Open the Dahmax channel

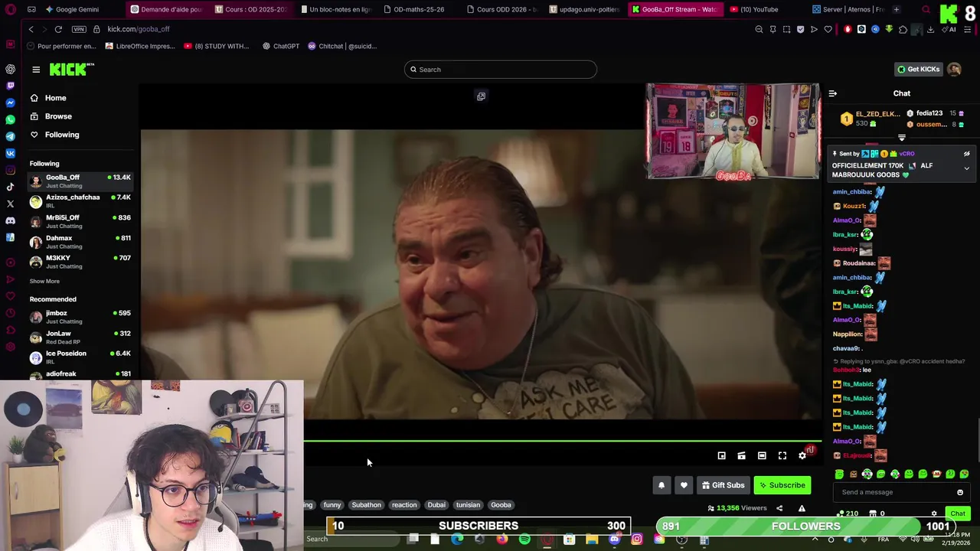point(80,242)
